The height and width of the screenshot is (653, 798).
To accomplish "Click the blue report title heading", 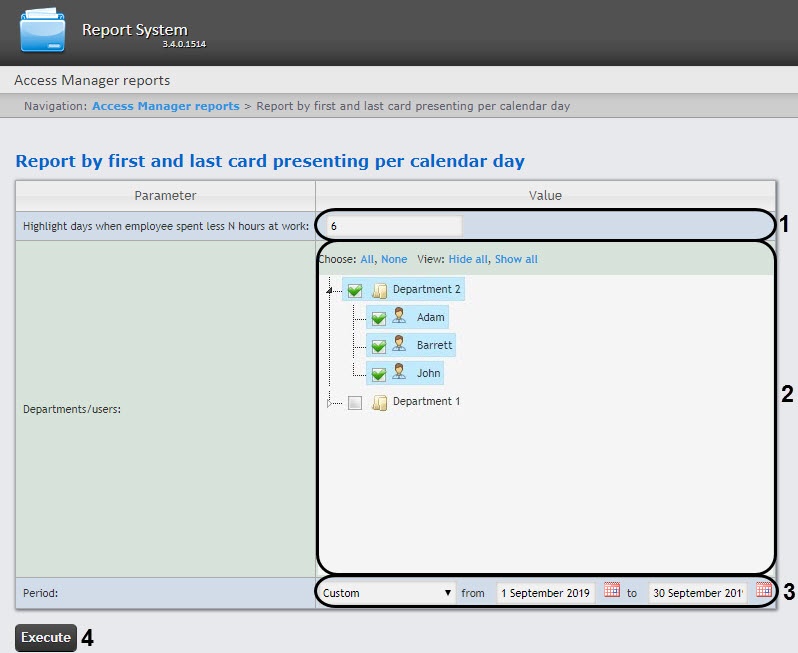I will click(x=270, y=161).
